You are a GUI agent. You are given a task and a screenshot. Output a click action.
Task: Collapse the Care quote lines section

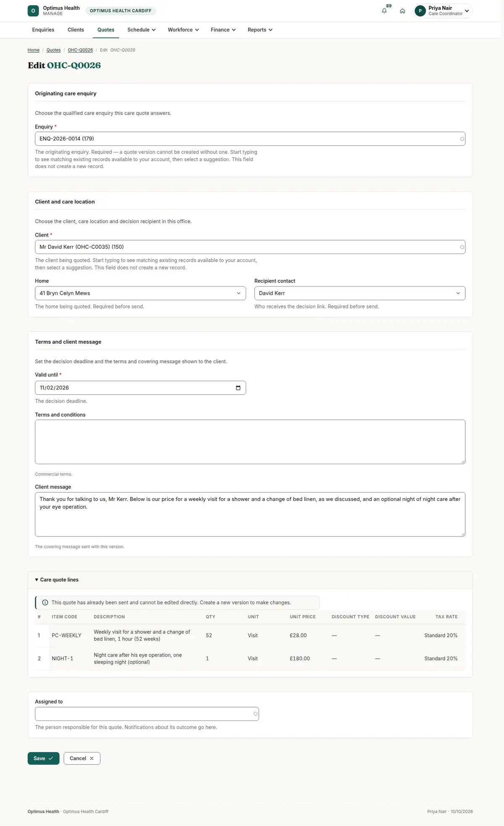pos(57,580)
